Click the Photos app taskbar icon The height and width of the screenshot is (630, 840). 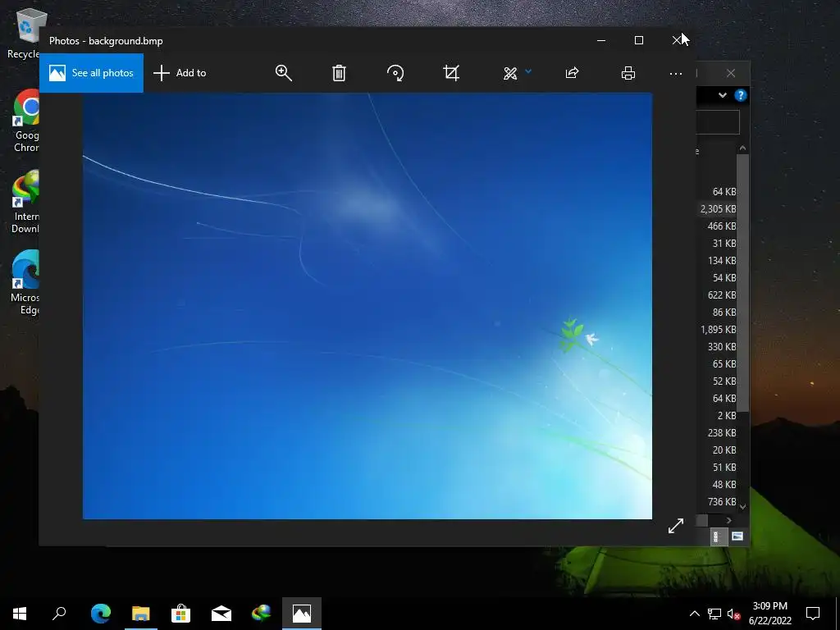[x=302, y=614]
